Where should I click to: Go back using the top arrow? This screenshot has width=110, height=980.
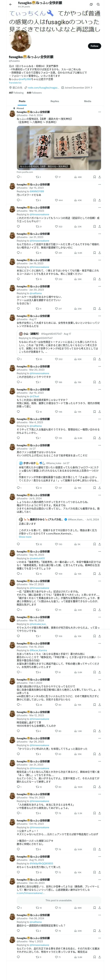(11, 5)
